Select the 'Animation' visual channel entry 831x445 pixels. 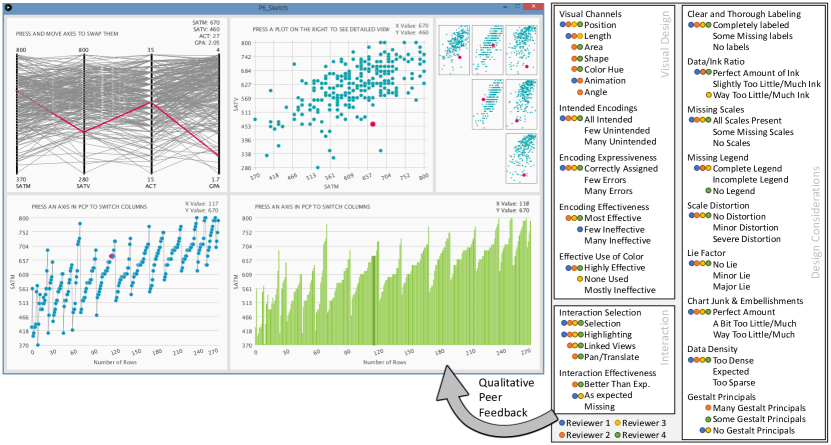coord(605,81)
